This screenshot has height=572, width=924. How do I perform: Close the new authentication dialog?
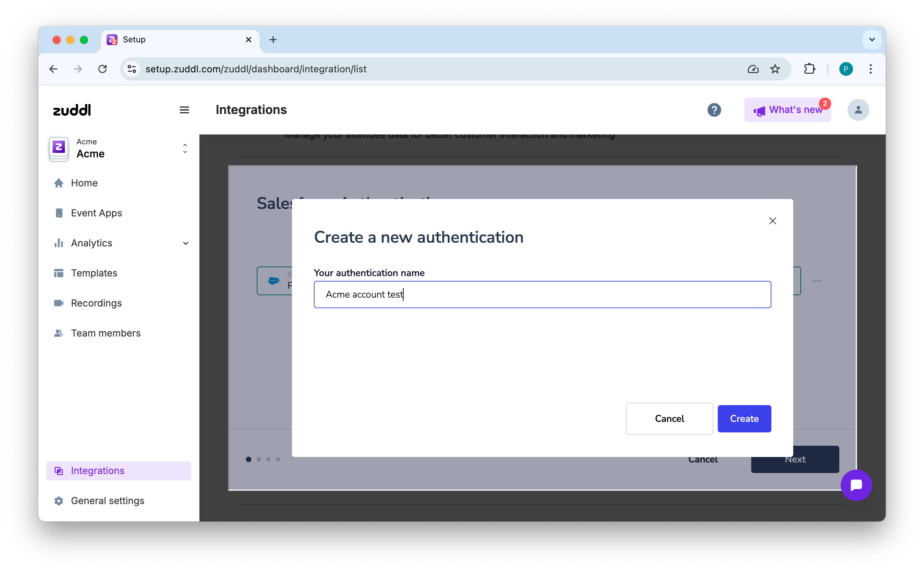point(772,221)
